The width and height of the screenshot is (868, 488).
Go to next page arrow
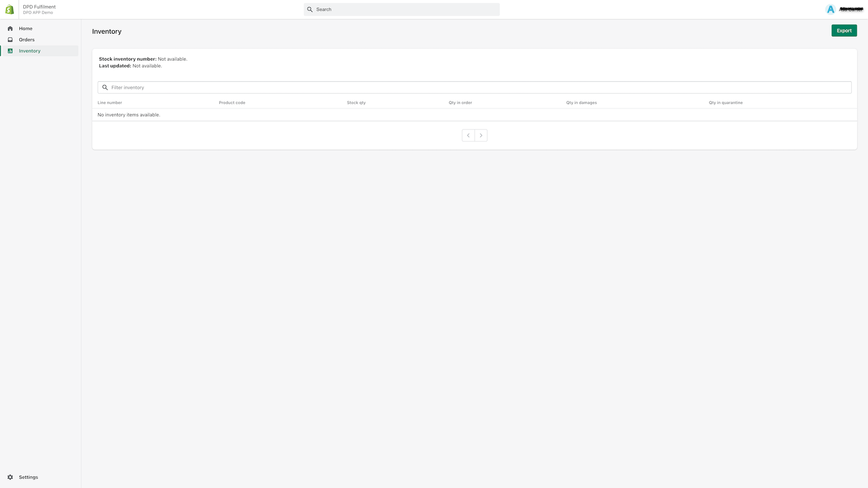tap(481, 136)
